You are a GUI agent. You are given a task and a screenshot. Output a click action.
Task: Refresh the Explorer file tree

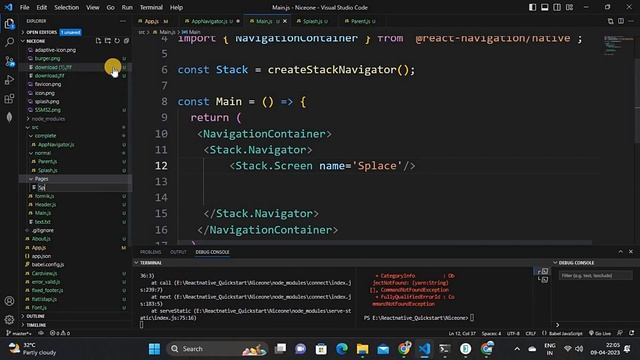pos(117,41)
